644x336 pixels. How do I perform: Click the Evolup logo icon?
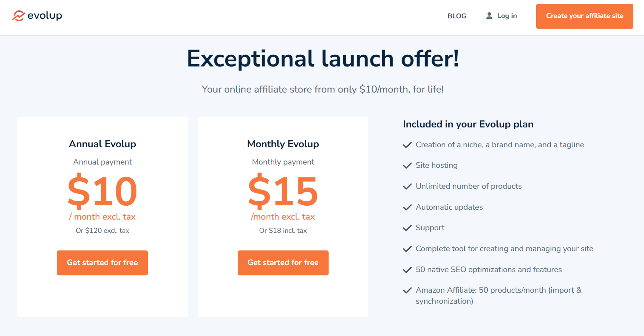pos(18,16)
